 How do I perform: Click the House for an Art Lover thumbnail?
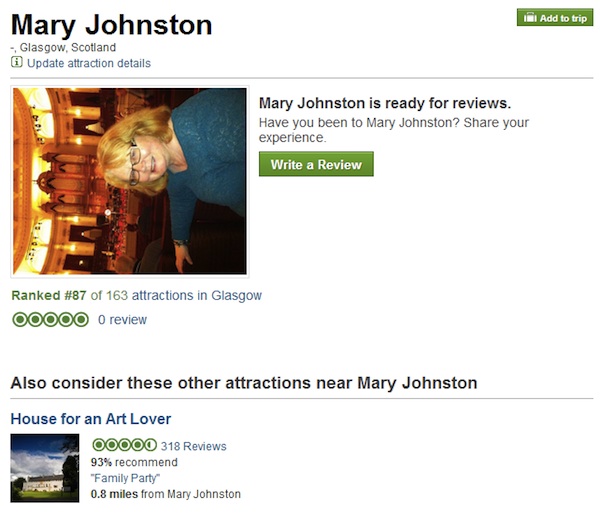pos(45,468)
